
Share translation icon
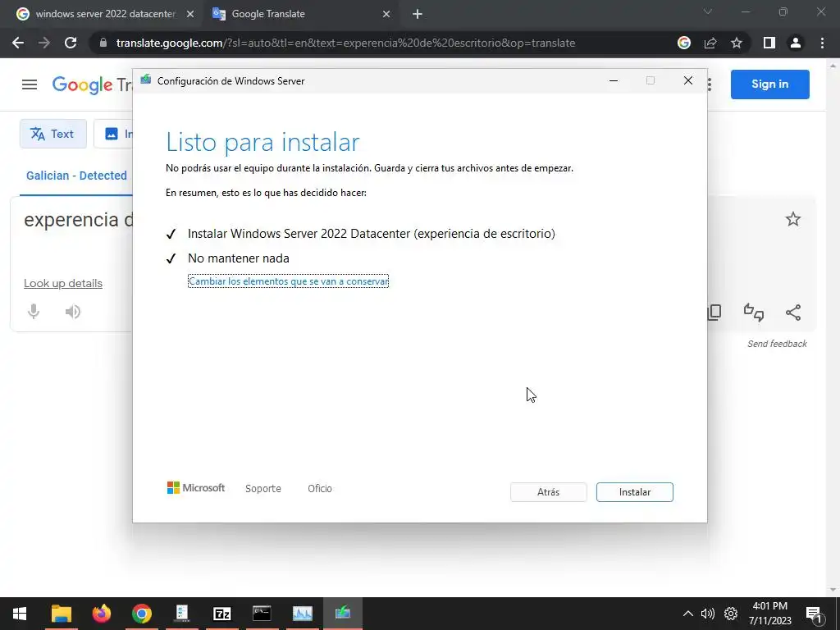click(x=793, y=313)
